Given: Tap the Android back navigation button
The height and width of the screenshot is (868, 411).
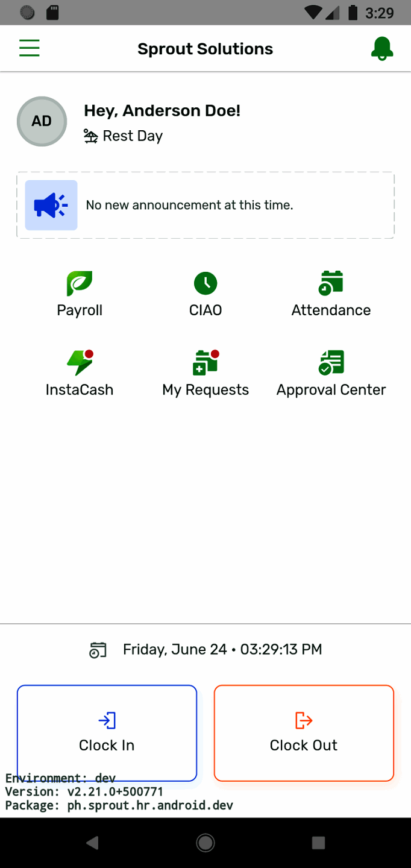Looking at the screenshot, I should click(x=92, y=843).
